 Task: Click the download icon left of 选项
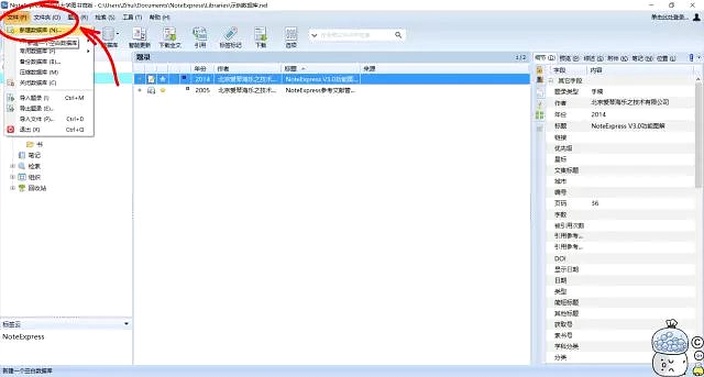pos(260,34)
